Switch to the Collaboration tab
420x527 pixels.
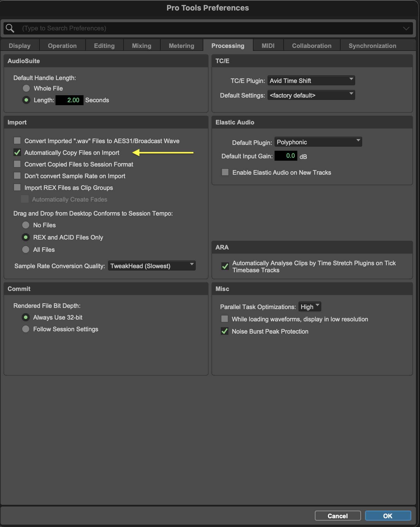point(312,46)
